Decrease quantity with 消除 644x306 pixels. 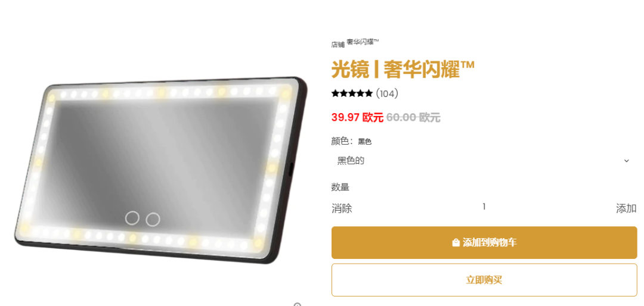[342, 208]
